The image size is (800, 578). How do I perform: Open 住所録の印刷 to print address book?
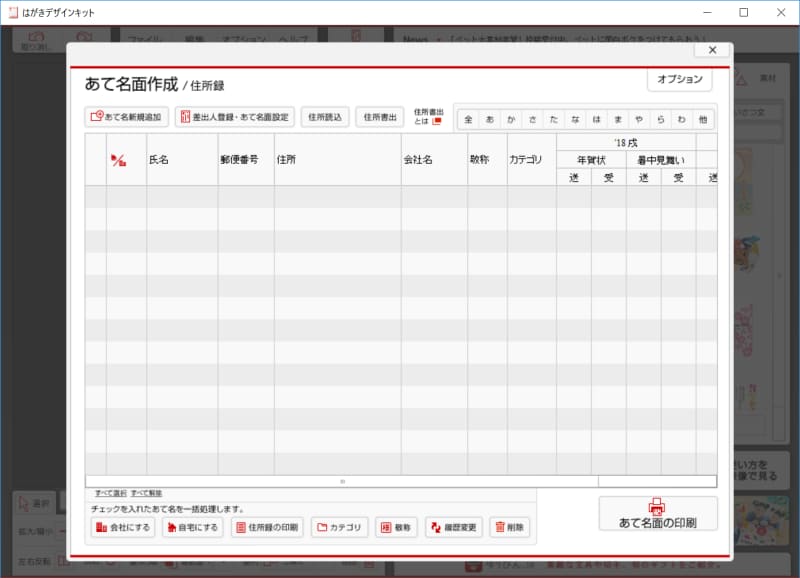click(267, 527)
